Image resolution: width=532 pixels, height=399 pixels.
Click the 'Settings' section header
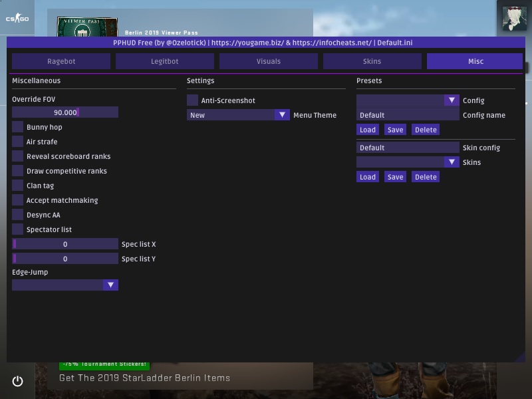click(x=201, y=80)
